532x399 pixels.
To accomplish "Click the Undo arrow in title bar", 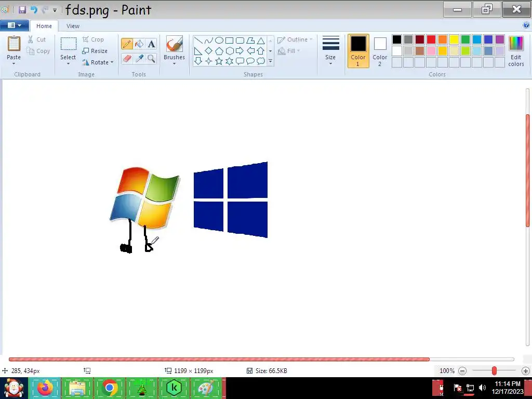I will click(34, 9).
